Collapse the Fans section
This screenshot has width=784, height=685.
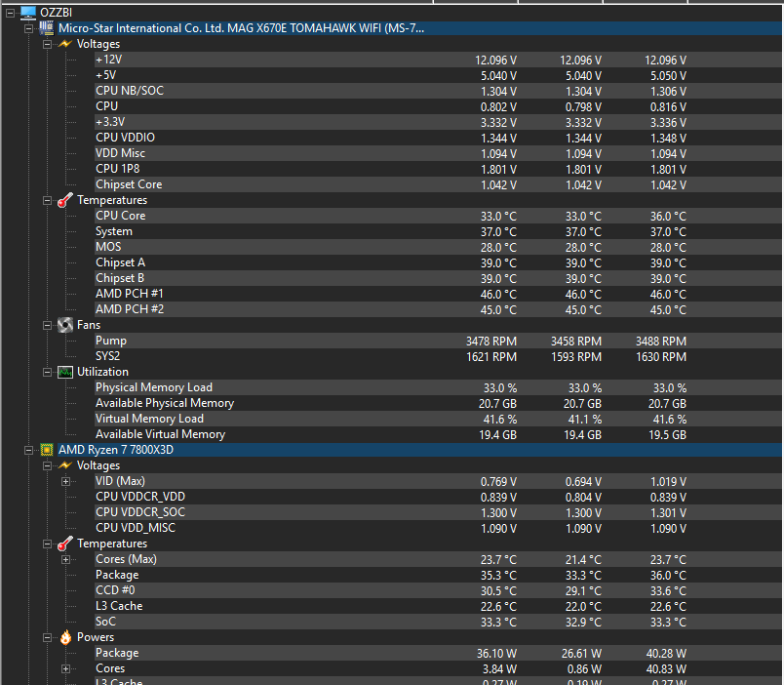tap(48, 325)
